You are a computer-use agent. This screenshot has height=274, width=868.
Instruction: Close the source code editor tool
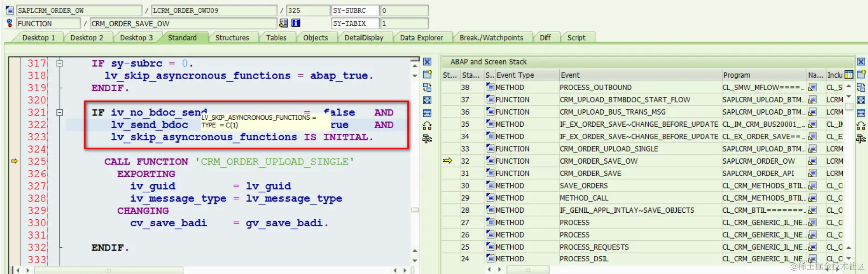click(x=427, y=62)
